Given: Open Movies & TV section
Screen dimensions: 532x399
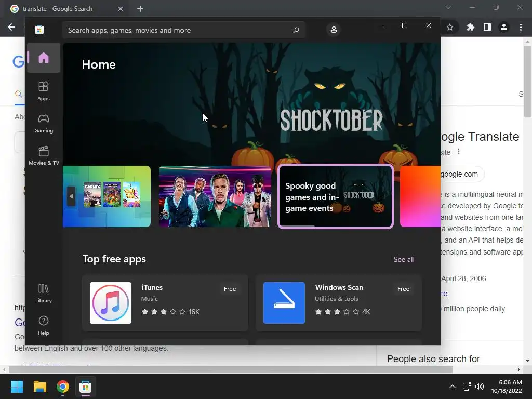Looking at the screenshot, I should (44, 156).
